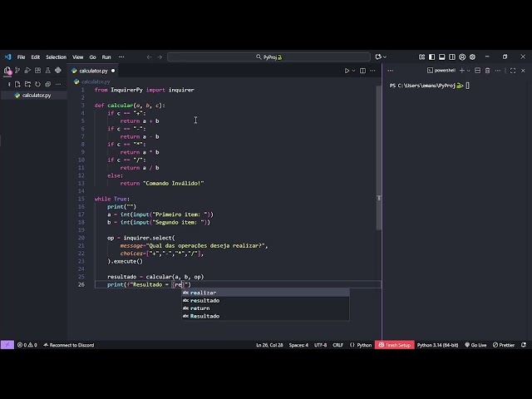Go back with the navigation arrow
Viewport: 532px width, 399px height.
(x=150, y=57)
